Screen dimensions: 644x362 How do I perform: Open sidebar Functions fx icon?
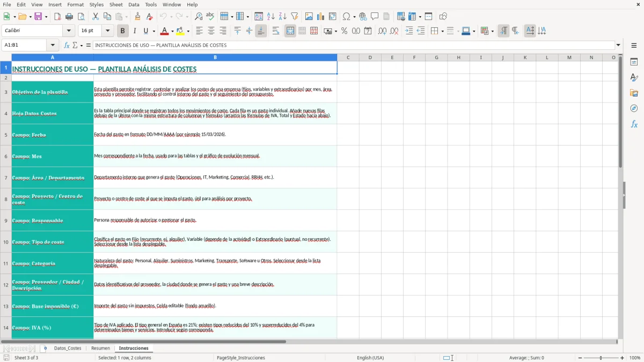tap(634, 124)
